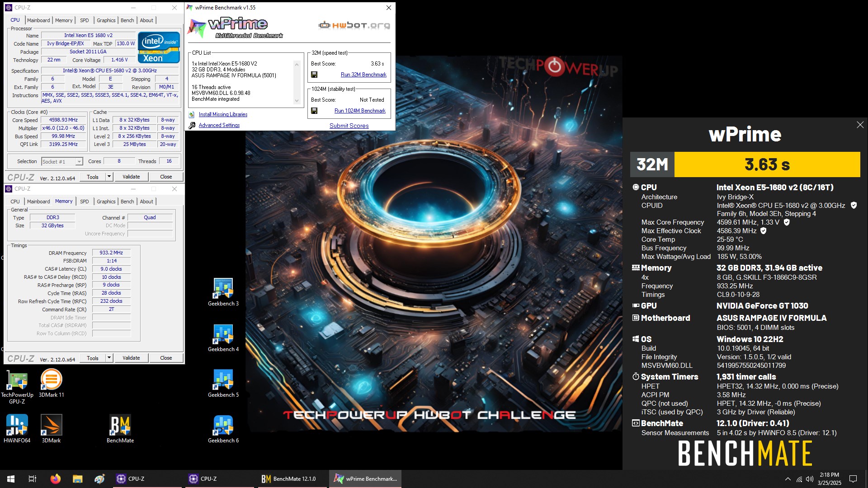Viewport: 868px width, 488px height.
Task: Click the Intel Xeon logo in CPU-Z
Action: click(x=159, y=47)
